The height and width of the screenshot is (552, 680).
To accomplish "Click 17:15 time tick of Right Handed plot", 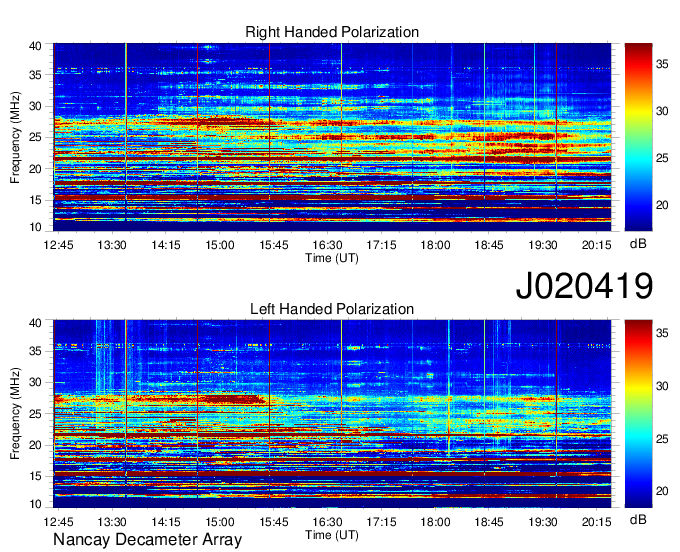I will (382, 245).
